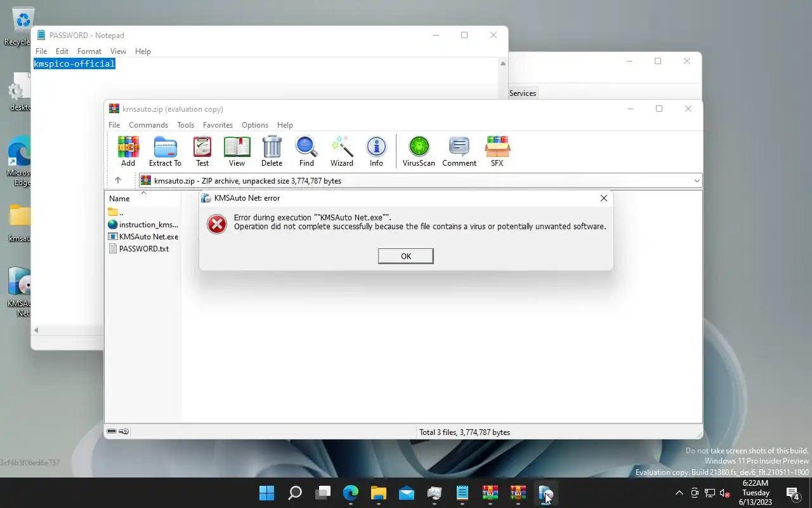
Task: Open Notepad's Edit menu
Action: pyautogui.click(x=62, y=51)
